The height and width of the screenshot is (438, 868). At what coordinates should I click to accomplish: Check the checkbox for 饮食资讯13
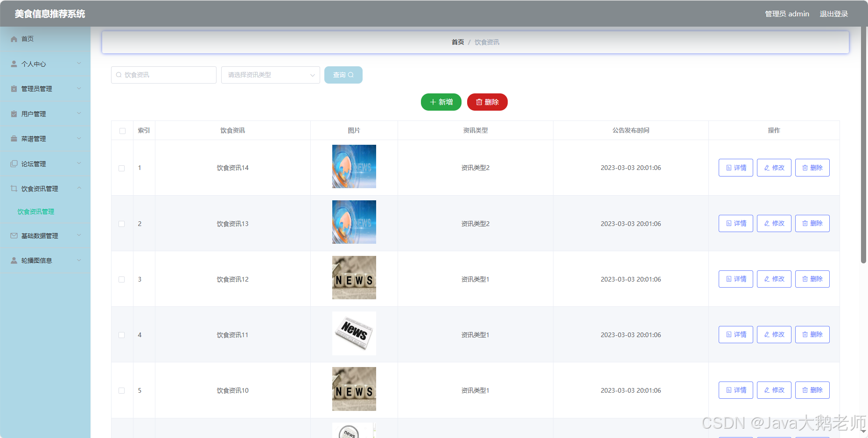(x=122, y=224)
